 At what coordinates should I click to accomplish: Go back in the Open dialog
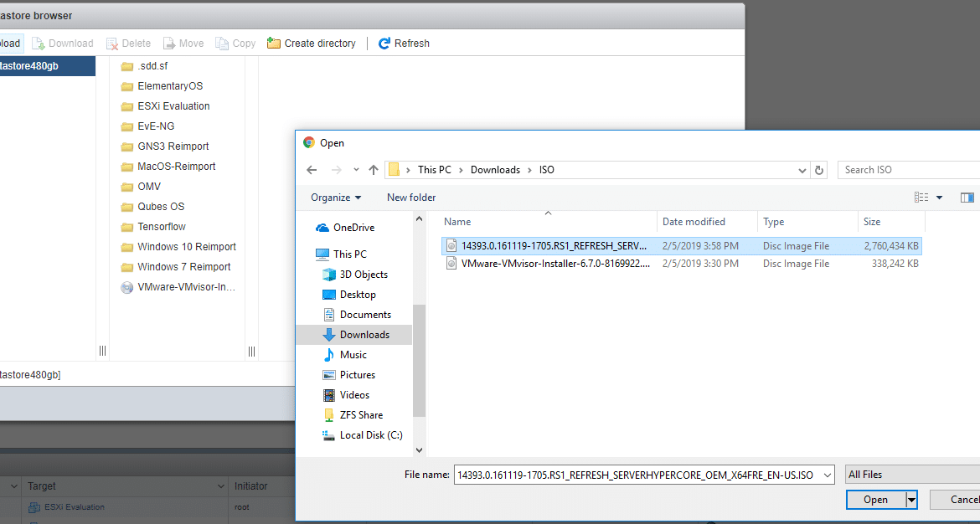click(312, 170)
